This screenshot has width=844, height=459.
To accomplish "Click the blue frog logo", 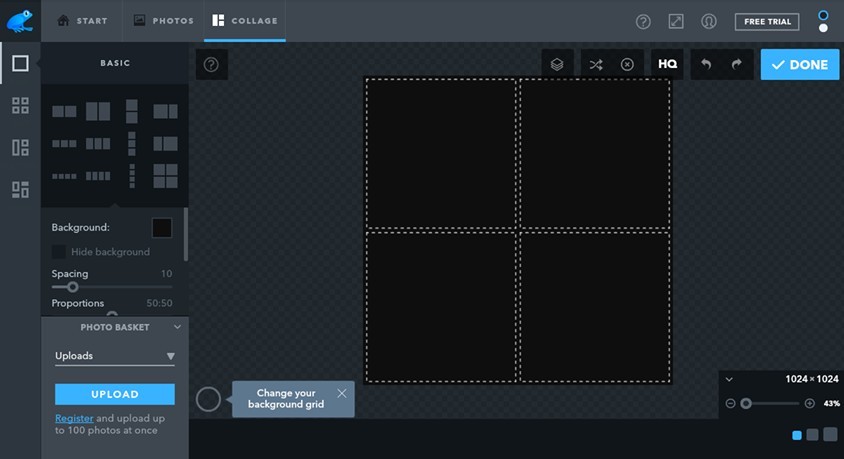I will tap(20, 21).
